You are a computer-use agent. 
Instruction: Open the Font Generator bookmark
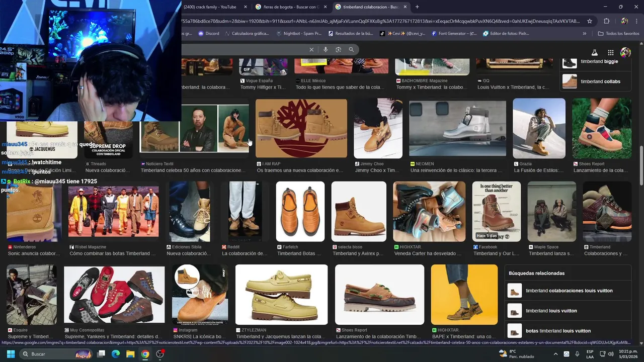click(454, 34)
